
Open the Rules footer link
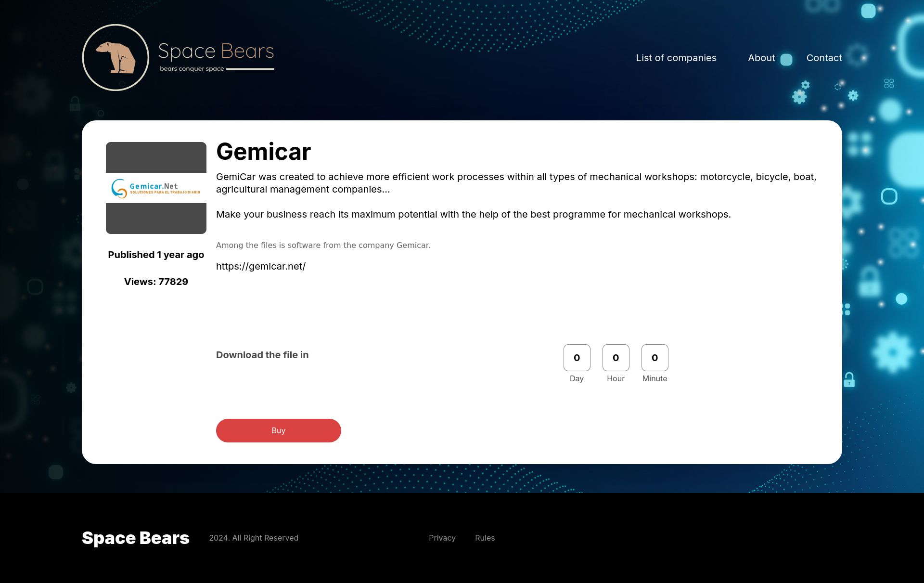(x=485, y=538)
